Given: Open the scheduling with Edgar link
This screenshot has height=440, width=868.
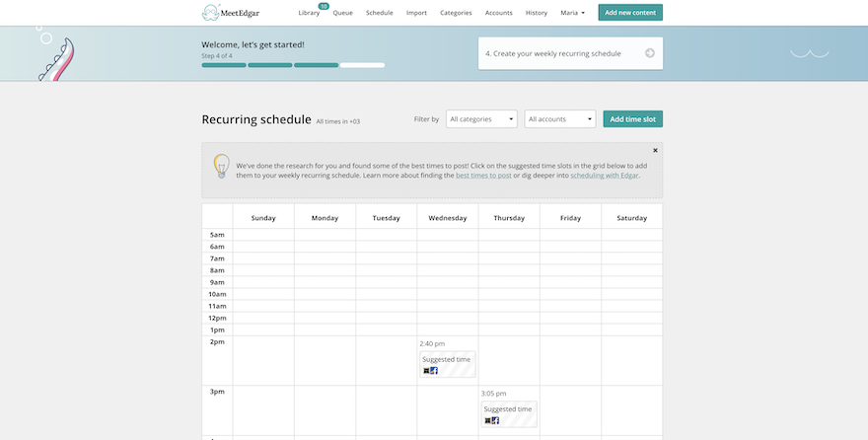Looking at the screenshot, I should (x=605, y=176).
